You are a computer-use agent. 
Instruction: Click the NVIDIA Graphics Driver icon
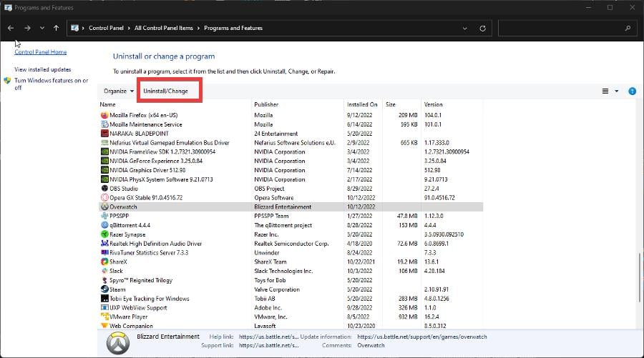pyautogui.click(x=104, y=170)
